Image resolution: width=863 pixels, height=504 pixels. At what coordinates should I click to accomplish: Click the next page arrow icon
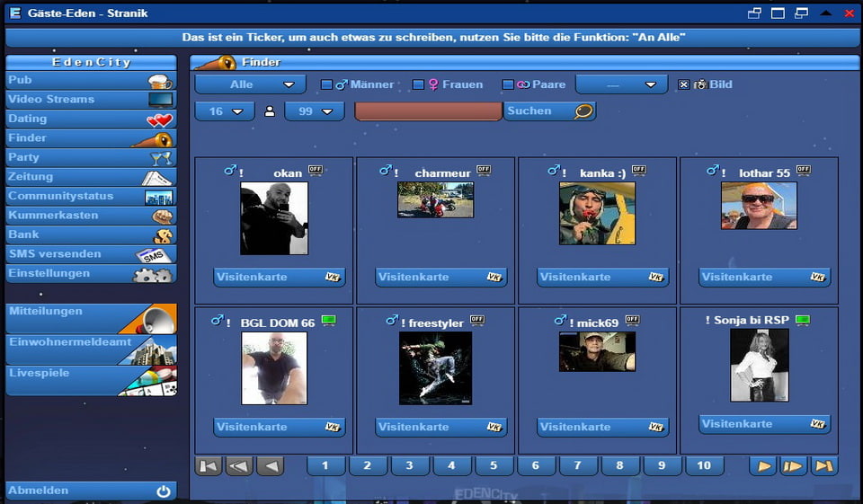click(763, 465)
